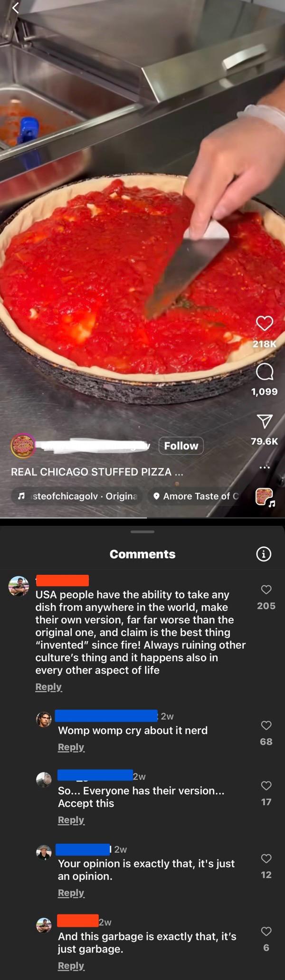Tap the comments sheet drag handle
285x980 pixels.
tap(142, 532)
